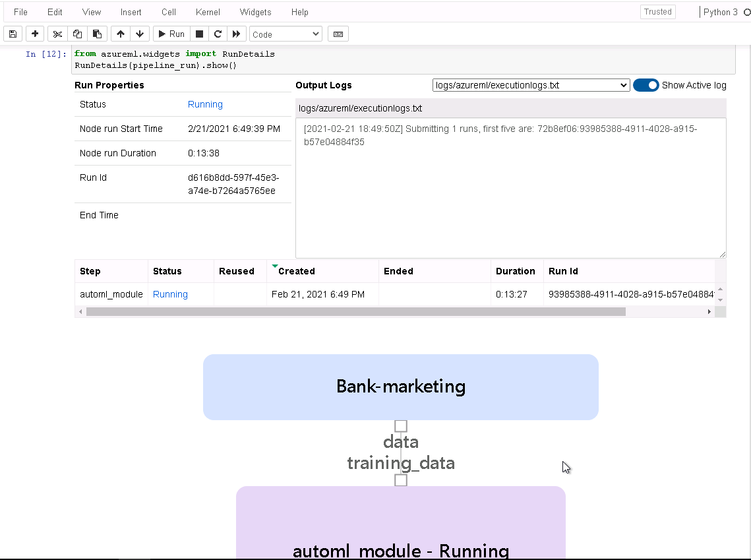
Task: Click the step table horizontal scrollbar thumb
Action: coord(356,312)
